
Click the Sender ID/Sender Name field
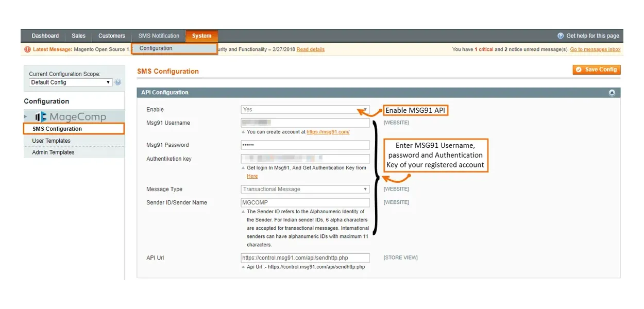305,203
